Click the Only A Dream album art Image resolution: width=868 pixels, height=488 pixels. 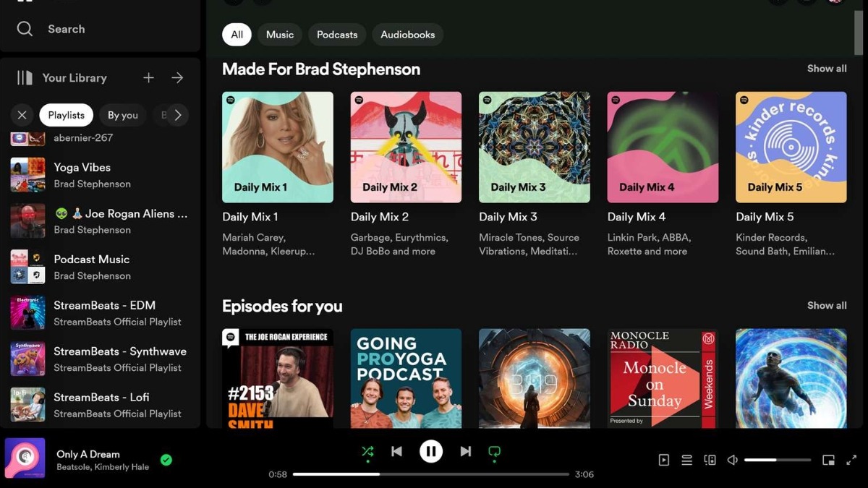pos(25,458)
